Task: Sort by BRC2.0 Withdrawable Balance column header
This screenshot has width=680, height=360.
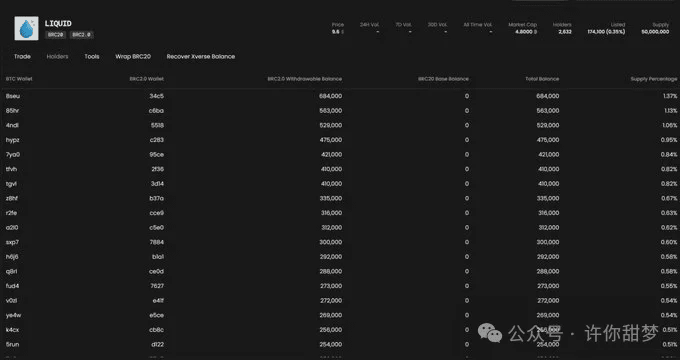Action: click(304, 79)
